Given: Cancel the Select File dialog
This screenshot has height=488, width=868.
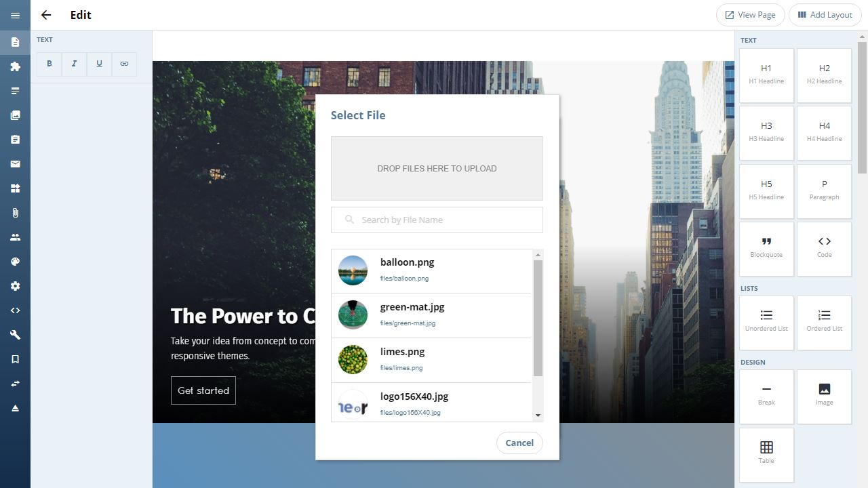Looking at the screenshot, I should [519, 443].
